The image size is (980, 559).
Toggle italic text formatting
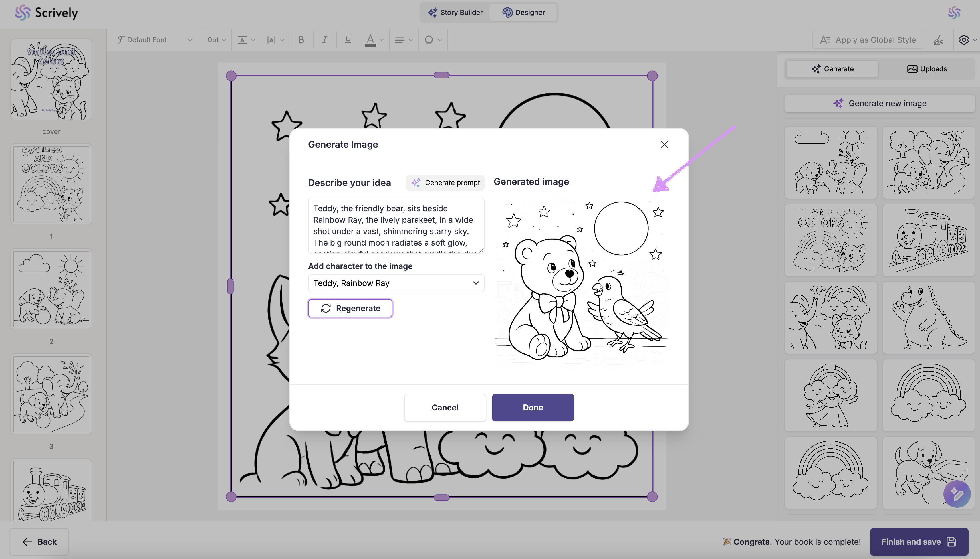tap(324, 40)
